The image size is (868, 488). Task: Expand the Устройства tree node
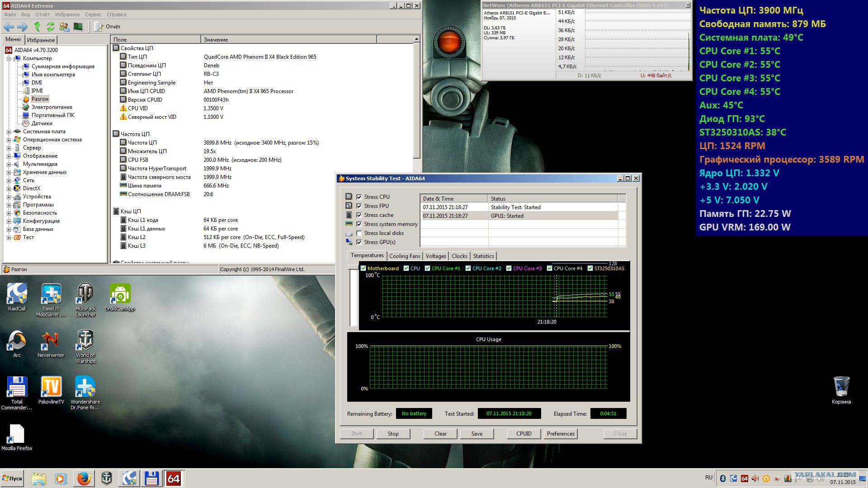coord(9,197)
